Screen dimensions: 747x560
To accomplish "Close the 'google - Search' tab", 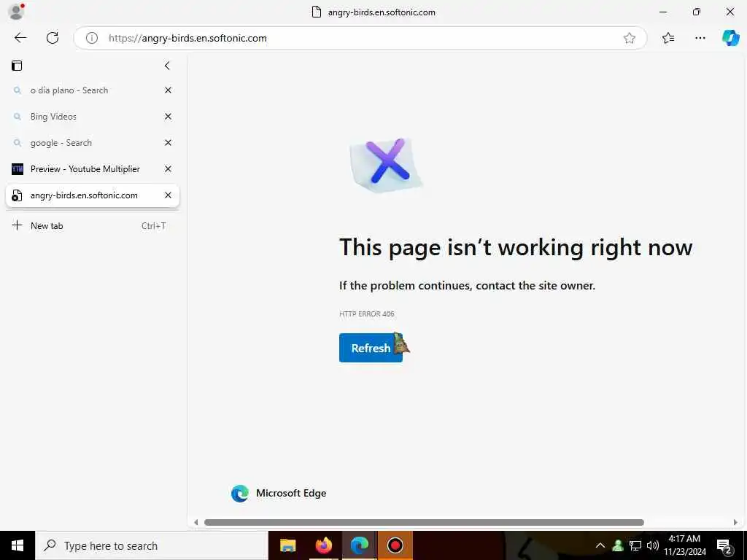I will pos(169,143).
